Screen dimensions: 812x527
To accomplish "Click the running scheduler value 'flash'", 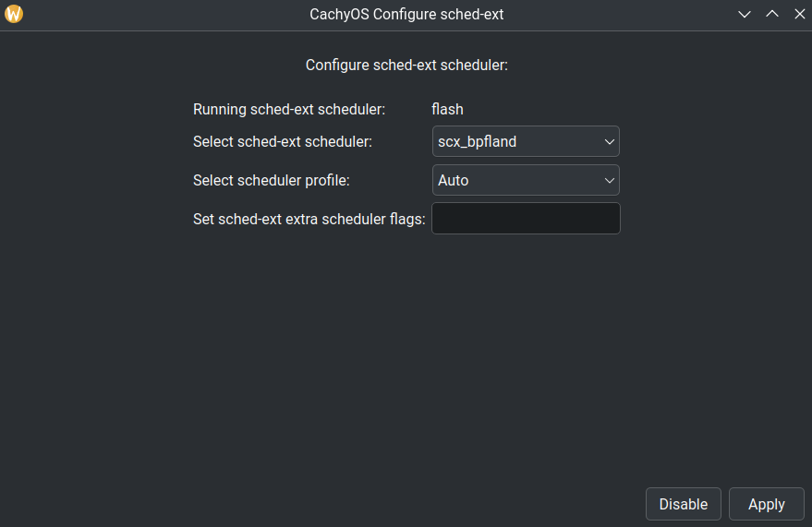I will 447,109.
